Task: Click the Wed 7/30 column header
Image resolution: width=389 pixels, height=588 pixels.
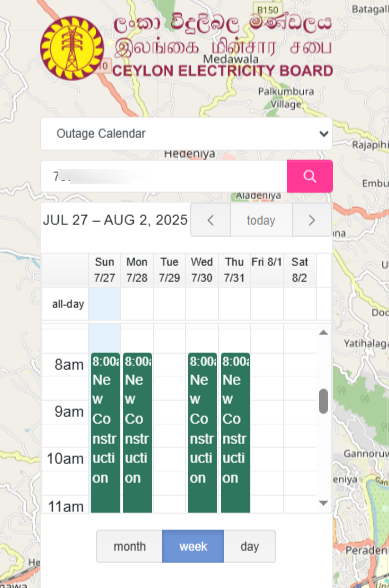Action: pos(202,270)
